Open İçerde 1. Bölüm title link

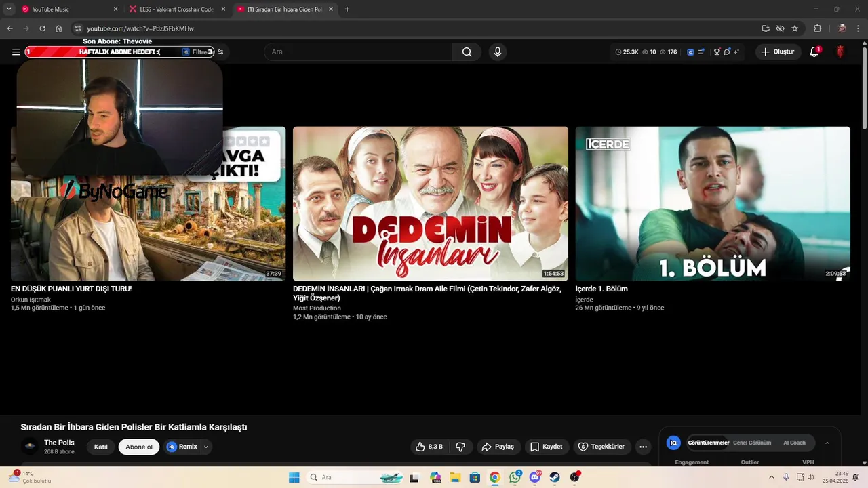[x=601, y=289]
